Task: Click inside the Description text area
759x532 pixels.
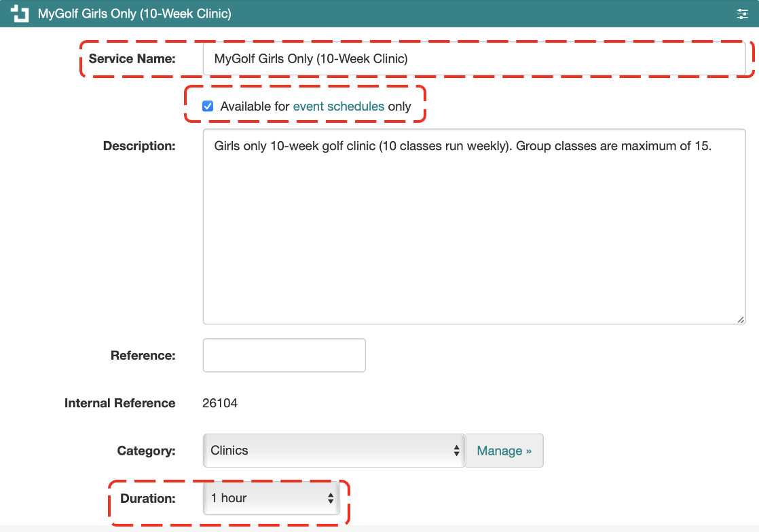Action: tap(474, 227)
